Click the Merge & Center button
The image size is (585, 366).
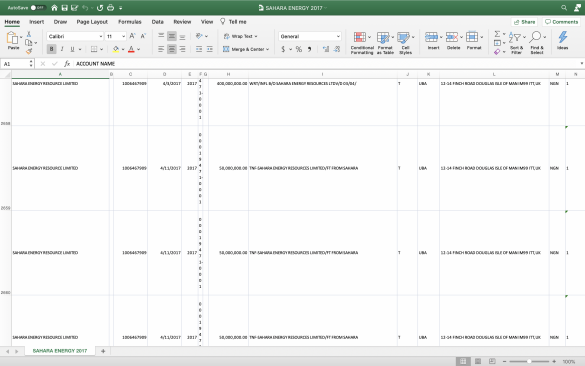point(245,49)
